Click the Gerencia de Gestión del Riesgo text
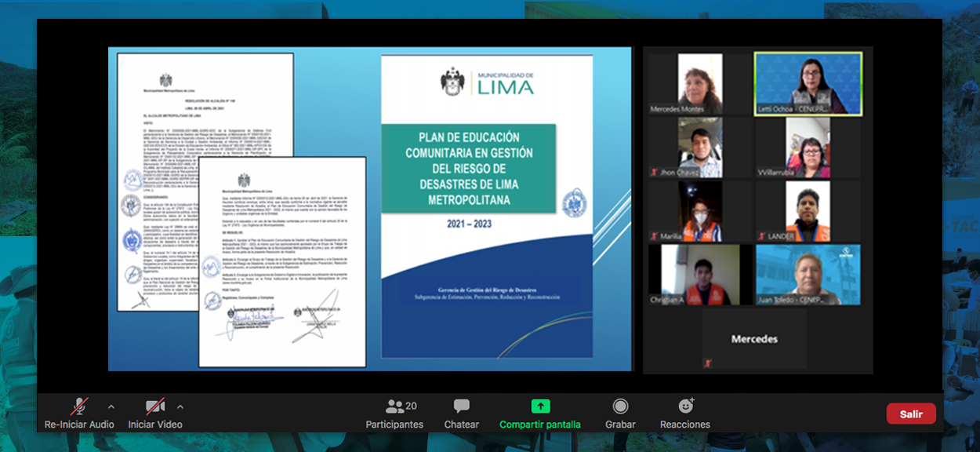This screenshot has width=980, height=452. [x=487, y=290]
